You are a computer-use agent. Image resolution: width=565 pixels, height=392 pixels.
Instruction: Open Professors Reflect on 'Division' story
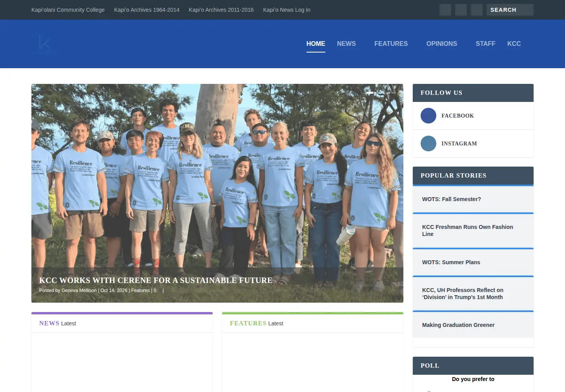[x=463, y=294]
